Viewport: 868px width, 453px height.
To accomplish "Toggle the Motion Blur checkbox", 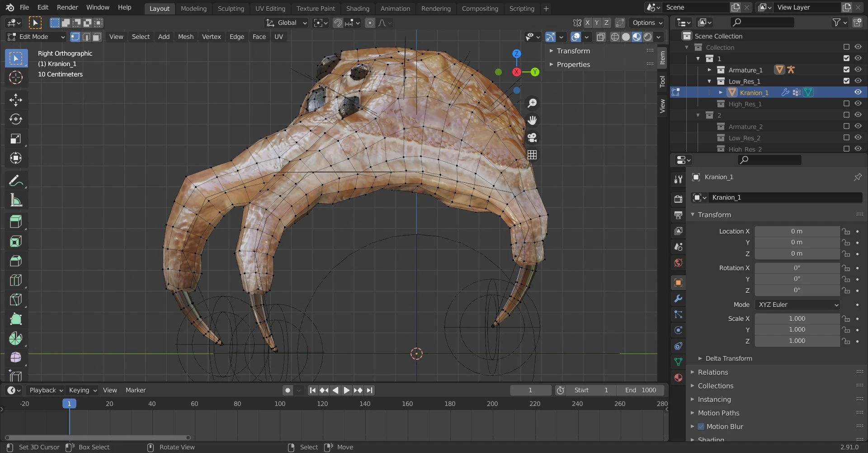I will tap(701, 426).
